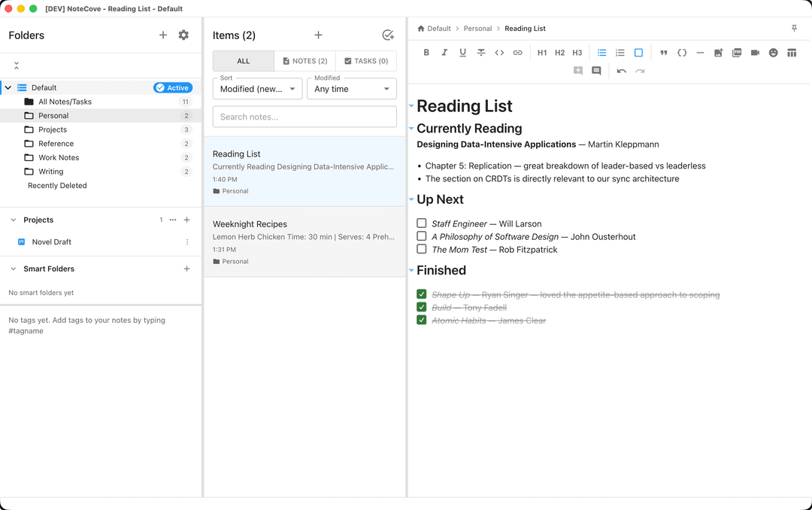Open the Sort dropdown showing Modified (new...)
Screen dimensions: 812x510
257,89
